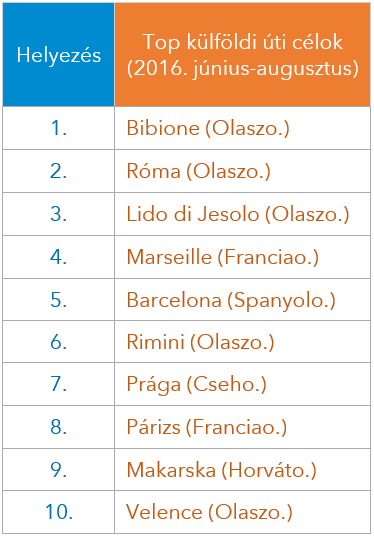374x538 pixels.
Task: Click rank number 3. cell
Action: [x=58, y=214]
